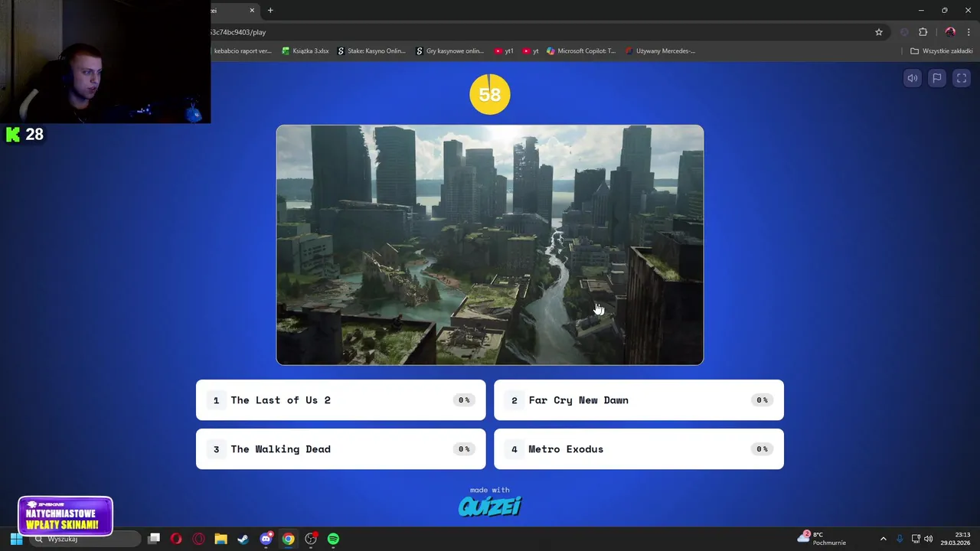This screenshot has width=980, height=551.
Task: Open the Stake: Kasyno Online bookmark
Action: pyautogui.click(x=372, y=51)
